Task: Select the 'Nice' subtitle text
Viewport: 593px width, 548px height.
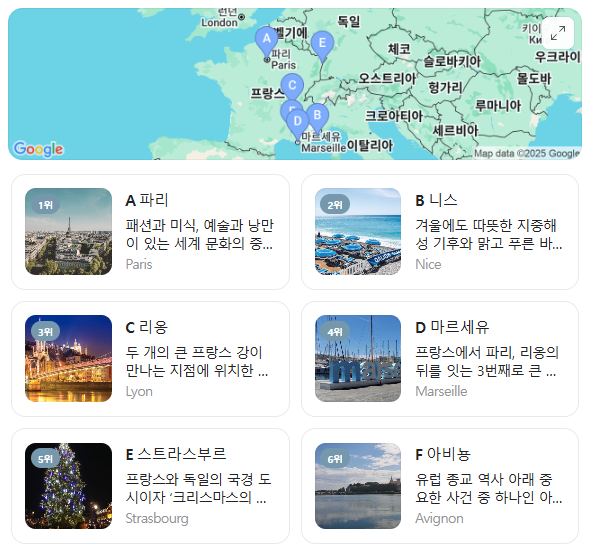Action: pos(428,264)
